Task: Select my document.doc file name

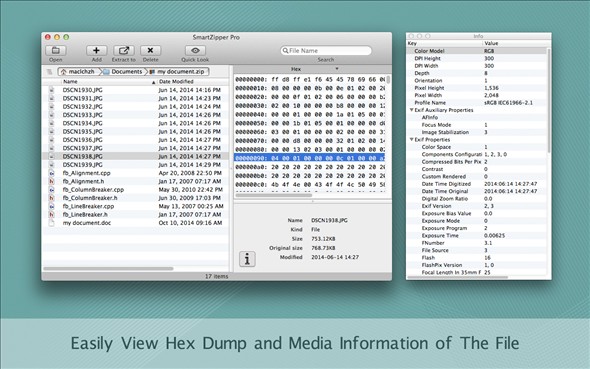Action: (x=87, y=223)
